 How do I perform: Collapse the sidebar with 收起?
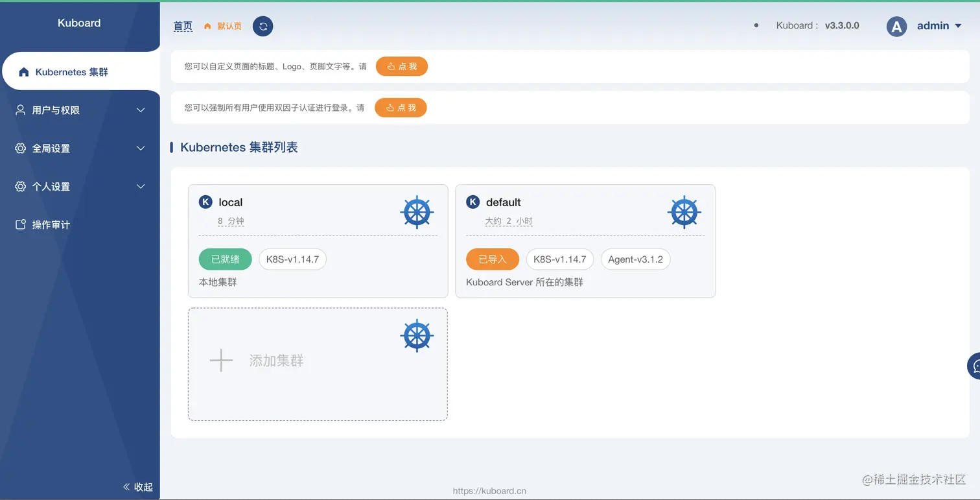coord(138,487)
